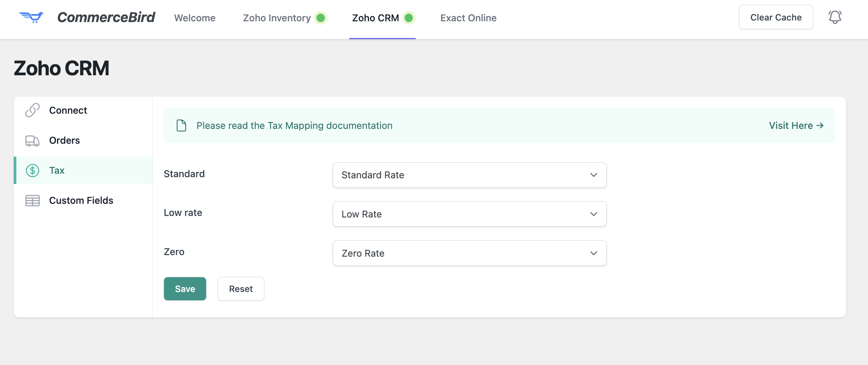
Task: Open the notifications bell icon
Action: pos(835,17)
